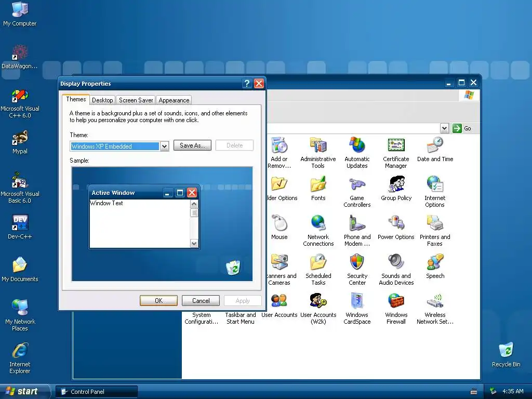Open User Accounts (W2k) icon

(318, 301)
